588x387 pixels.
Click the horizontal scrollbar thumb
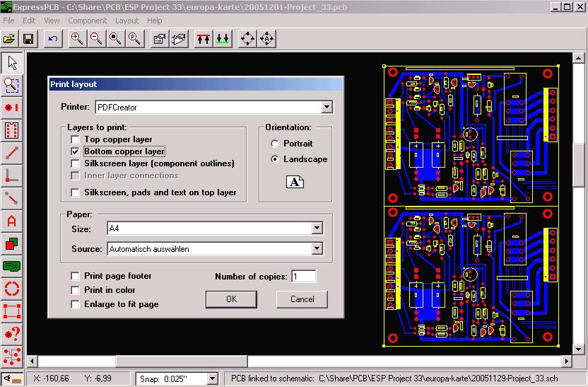tap(182, 362)
